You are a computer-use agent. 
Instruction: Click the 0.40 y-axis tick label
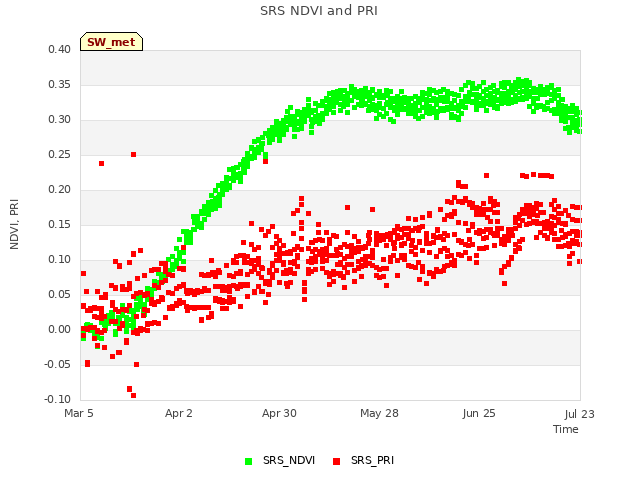click(x=60, y=49)
